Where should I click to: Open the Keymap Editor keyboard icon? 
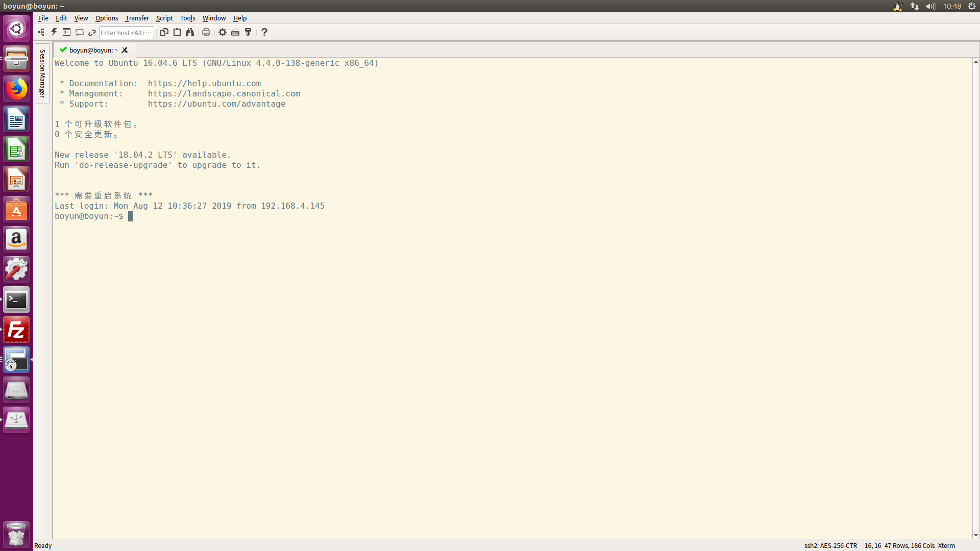pos(235,32)
